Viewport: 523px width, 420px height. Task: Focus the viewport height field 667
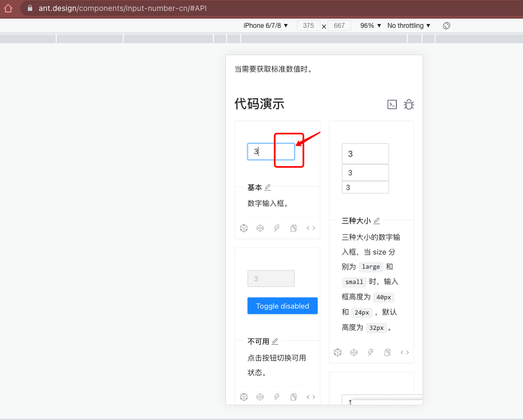point(339,26)
